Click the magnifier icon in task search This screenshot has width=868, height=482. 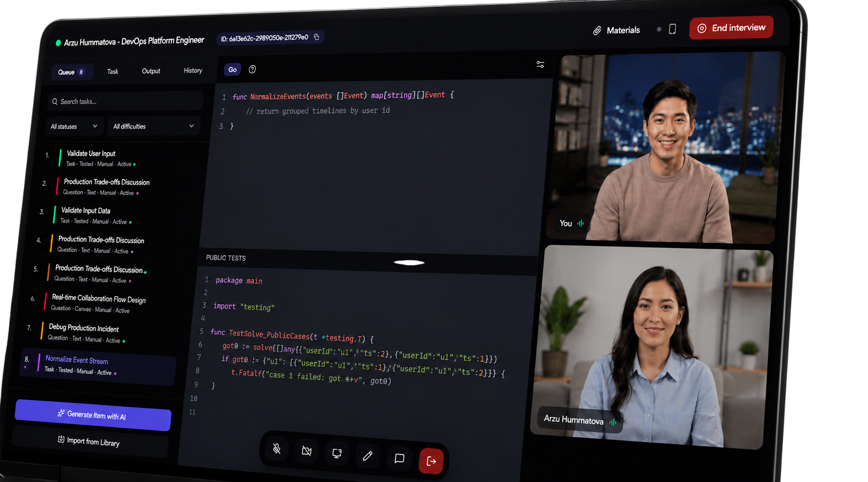point(55,102)
